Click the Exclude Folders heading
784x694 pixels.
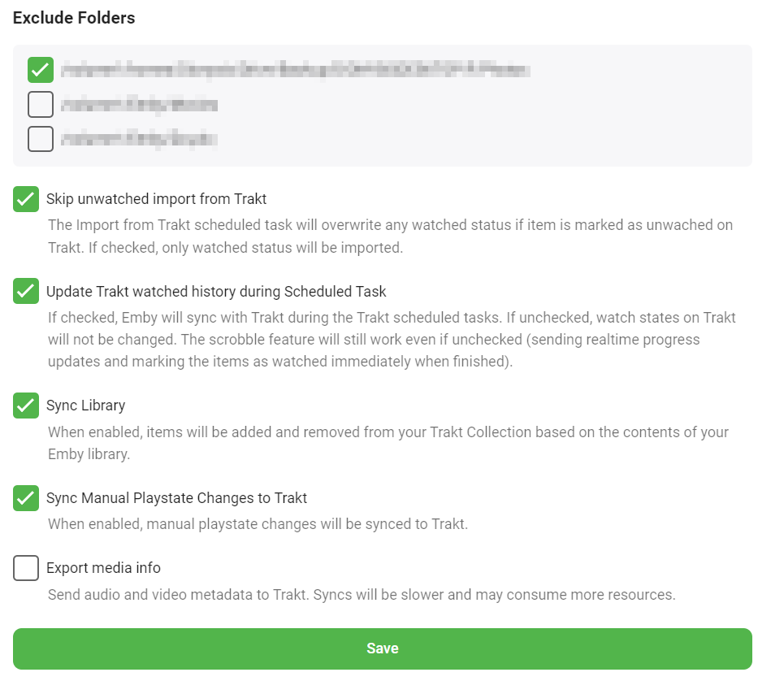[74, 18]
